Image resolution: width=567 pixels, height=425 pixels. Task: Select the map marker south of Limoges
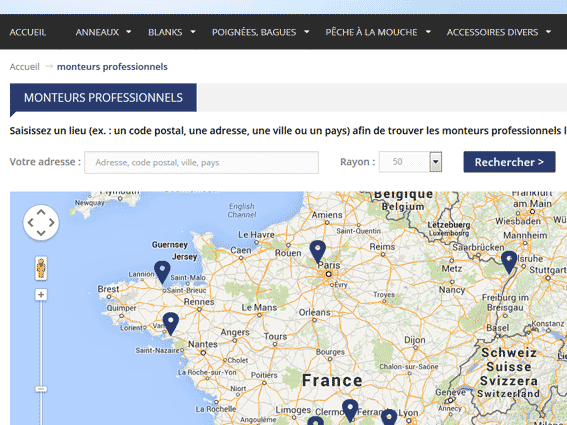[x=315, y=421]
